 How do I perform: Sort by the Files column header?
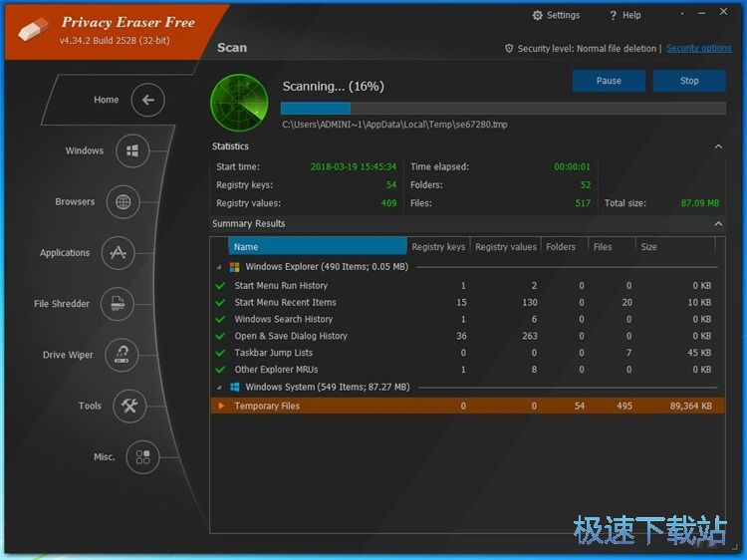pos(612,247)
